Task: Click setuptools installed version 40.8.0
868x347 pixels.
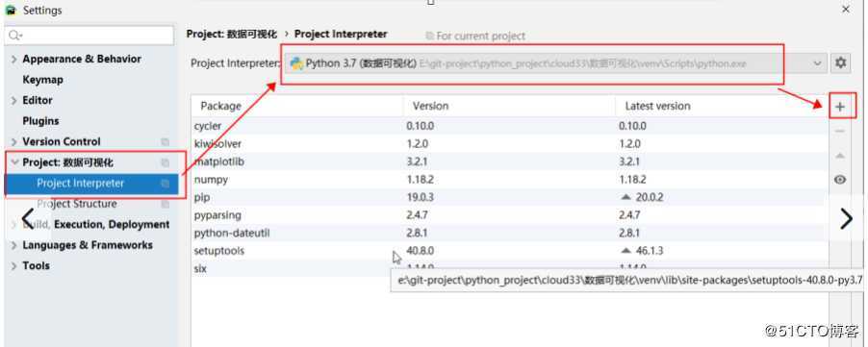Action: [x=420, y=251]
